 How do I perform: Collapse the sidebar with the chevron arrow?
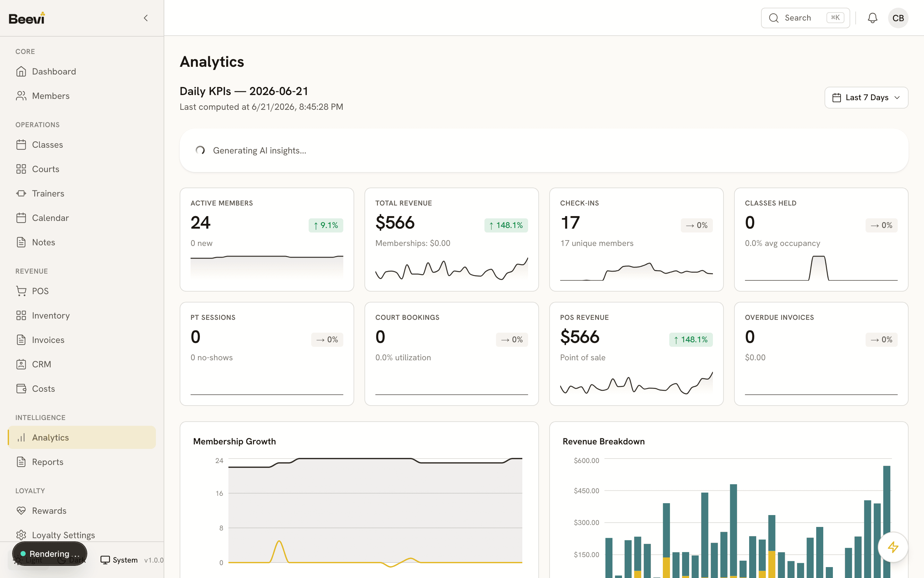[x=145, y=18]
